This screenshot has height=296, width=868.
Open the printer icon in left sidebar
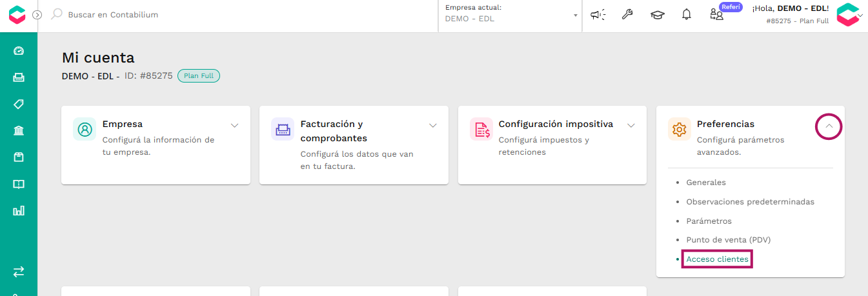19,77
